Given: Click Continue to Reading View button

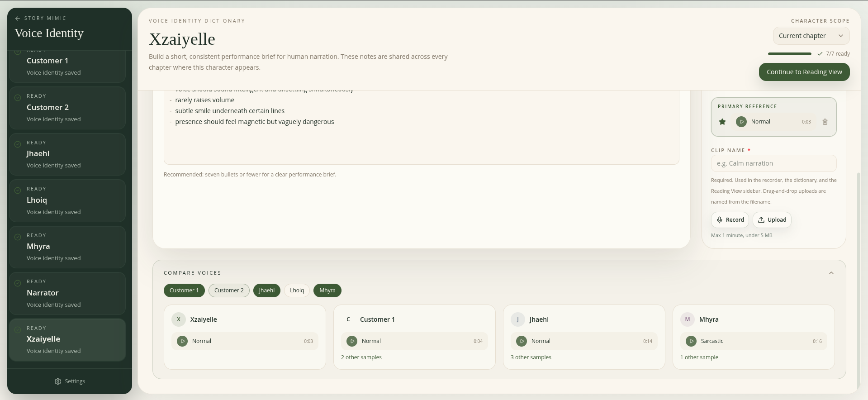Looking at the screenshot, I should click(804, 72).
